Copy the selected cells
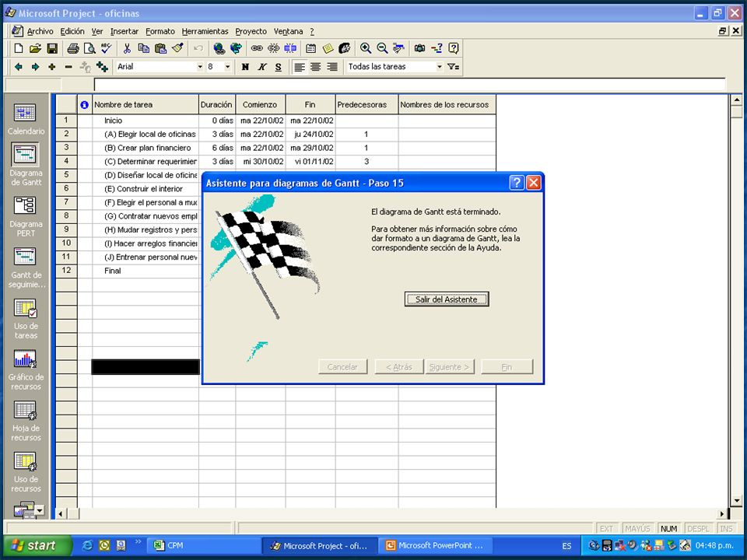The image size is (747, 560). click(143, 48)
